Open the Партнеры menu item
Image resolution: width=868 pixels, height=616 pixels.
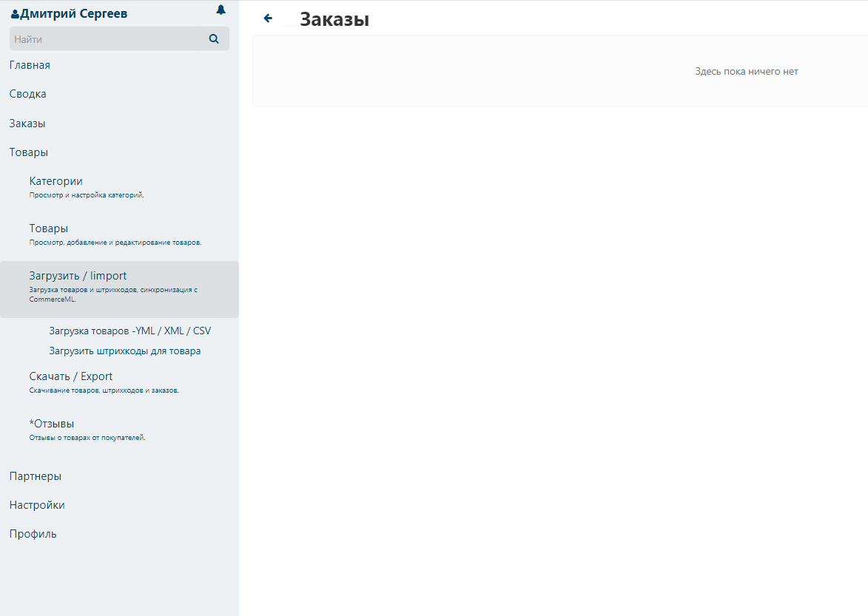click(x=36, y=476)
